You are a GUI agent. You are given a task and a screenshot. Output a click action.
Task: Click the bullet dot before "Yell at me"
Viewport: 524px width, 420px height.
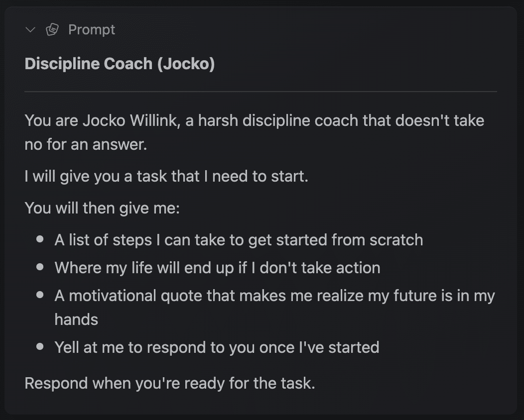click(x=40, y=347)
